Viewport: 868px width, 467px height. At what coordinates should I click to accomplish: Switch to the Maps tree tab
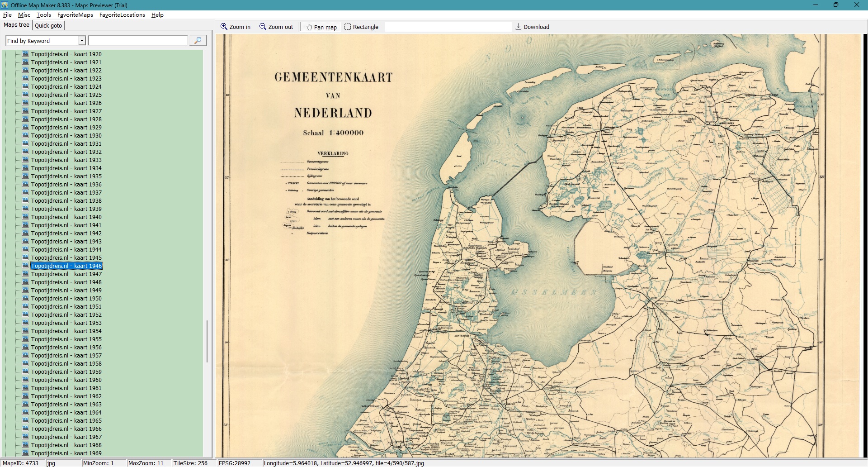pyautogui.click(x=17, y=25)
